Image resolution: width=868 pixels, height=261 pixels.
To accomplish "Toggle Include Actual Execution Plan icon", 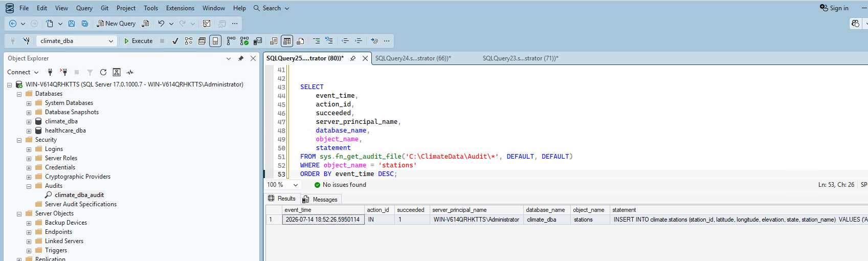I will coord(231,41).
